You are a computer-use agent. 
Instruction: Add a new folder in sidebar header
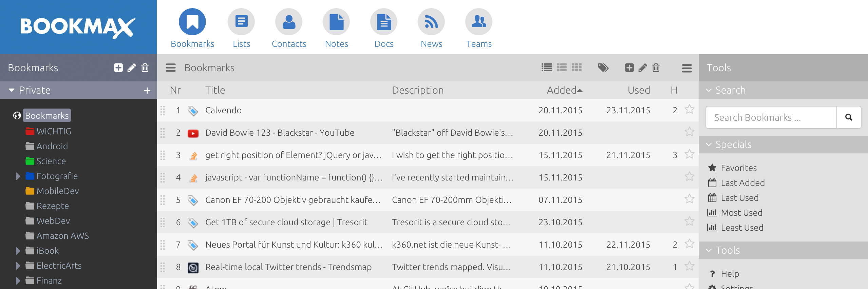point(118,68)
